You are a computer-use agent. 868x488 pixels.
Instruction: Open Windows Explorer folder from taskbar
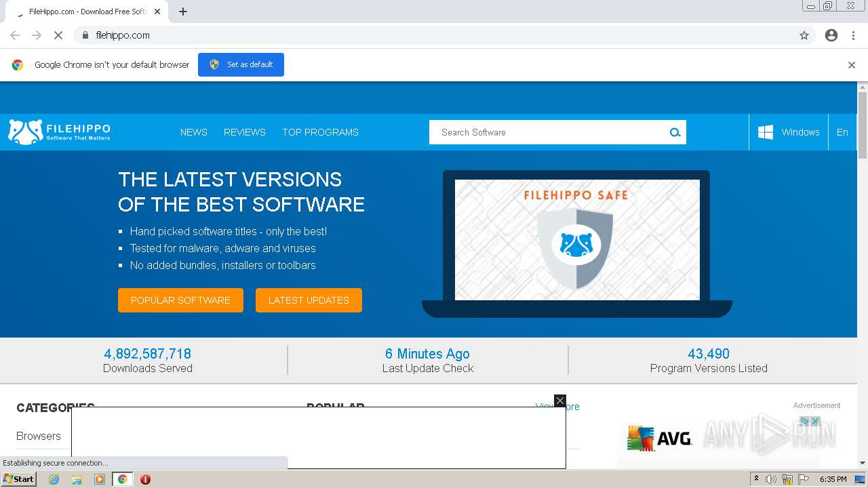pos(77,479)
